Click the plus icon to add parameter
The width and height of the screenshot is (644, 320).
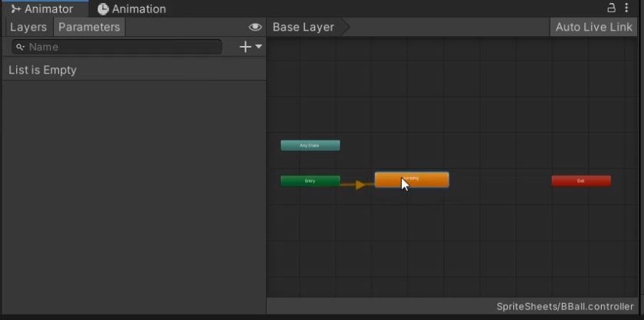pyautogui.click(x=245, y=47)
